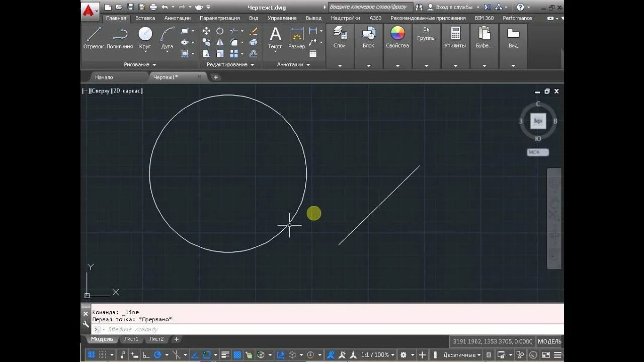Click the Mirror tool icon
Viewport: 644px width, 362px height.
tap(220, 42)
